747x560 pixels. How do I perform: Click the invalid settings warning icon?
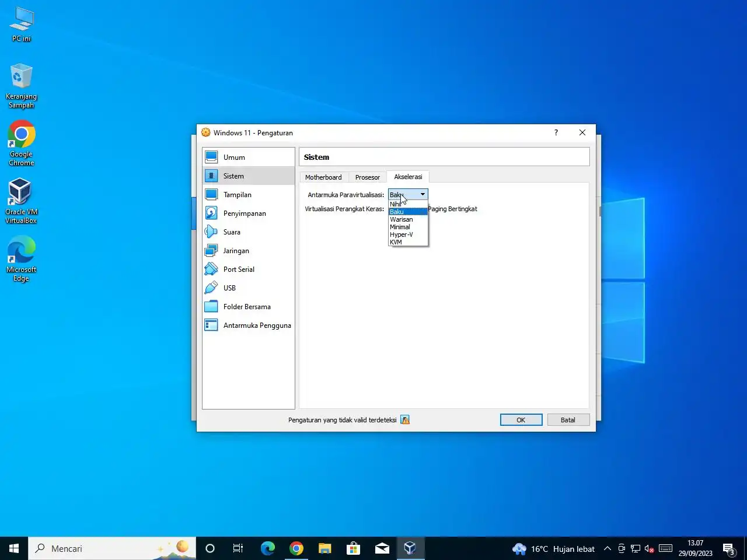point(405,420)
